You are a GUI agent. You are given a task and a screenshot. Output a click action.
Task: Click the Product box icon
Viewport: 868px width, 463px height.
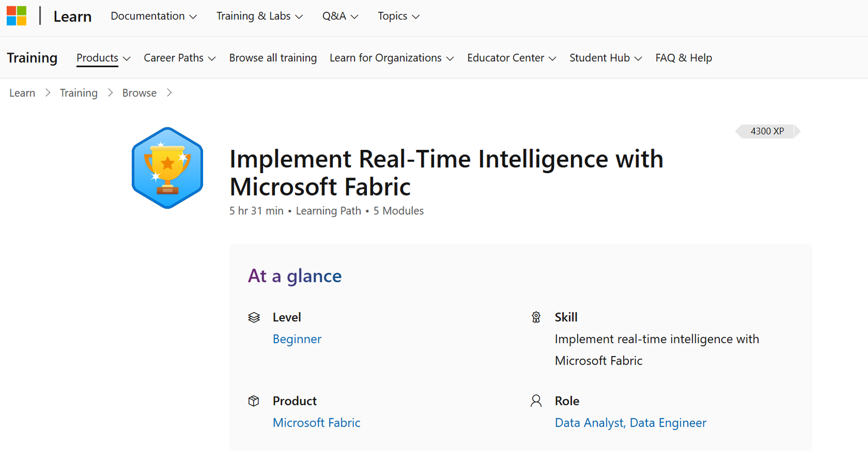pyautogui.click(x=253, y=401)
